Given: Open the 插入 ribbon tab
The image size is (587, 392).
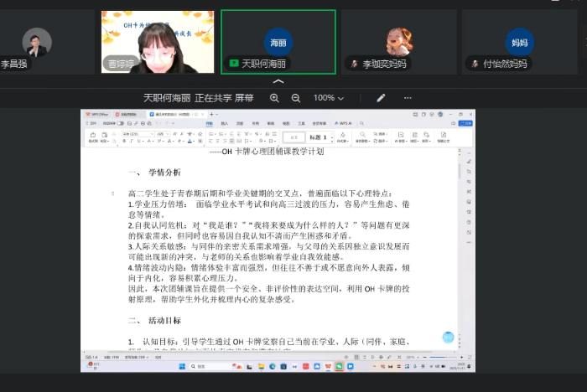Looking at the screenshot, I should pos(224,122).
